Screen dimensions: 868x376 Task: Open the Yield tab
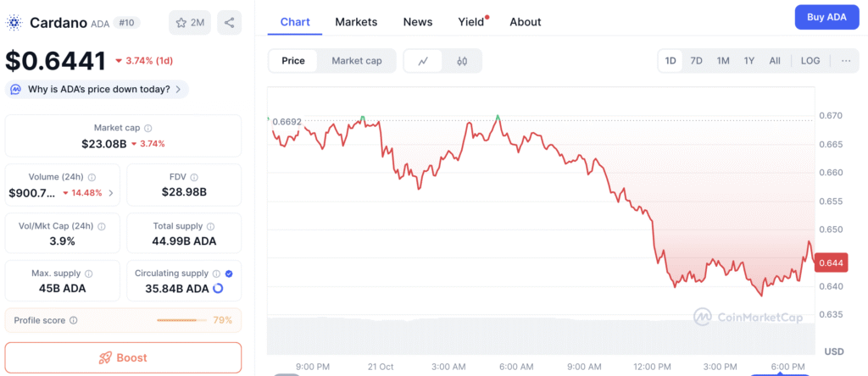pos(470,22)
